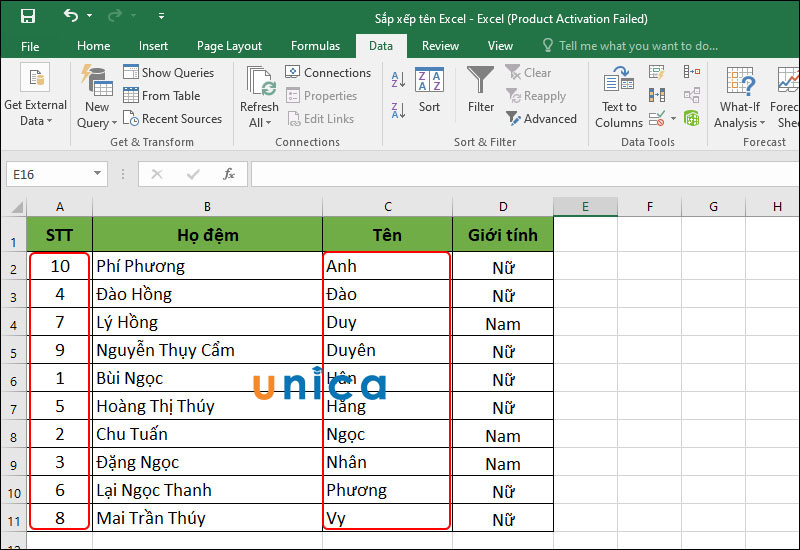The image size is (800, 550).
Task: Click the Flash Fill icon
Action: pyautogui.click(x=657, y=72)
